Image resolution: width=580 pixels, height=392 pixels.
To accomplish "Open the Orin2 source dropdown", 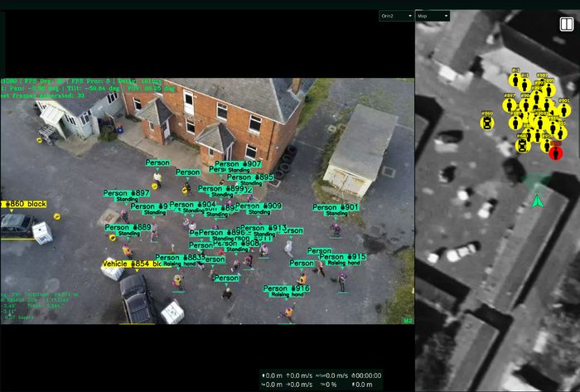I will [394, 16].
